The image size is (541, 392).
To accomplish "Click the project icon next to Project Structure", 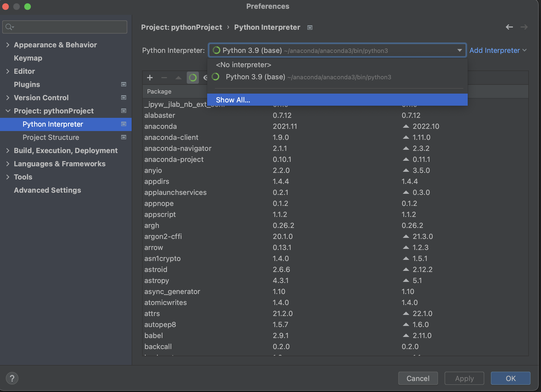I will click(x=124, y=137).
